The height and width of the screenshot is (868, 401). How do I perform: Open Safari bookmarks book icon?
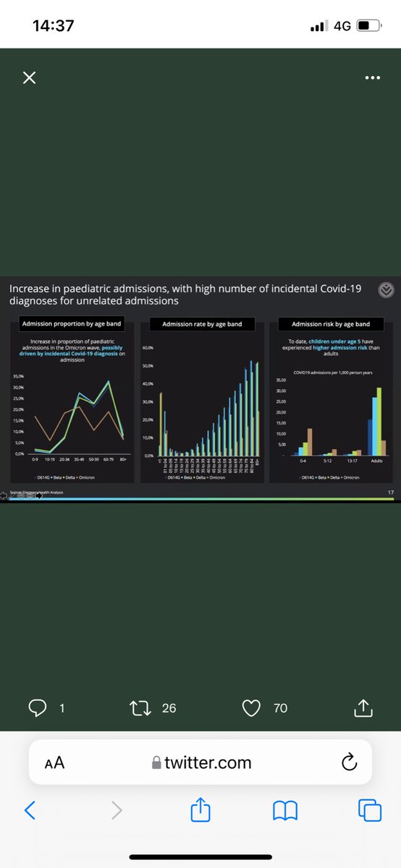286,811
